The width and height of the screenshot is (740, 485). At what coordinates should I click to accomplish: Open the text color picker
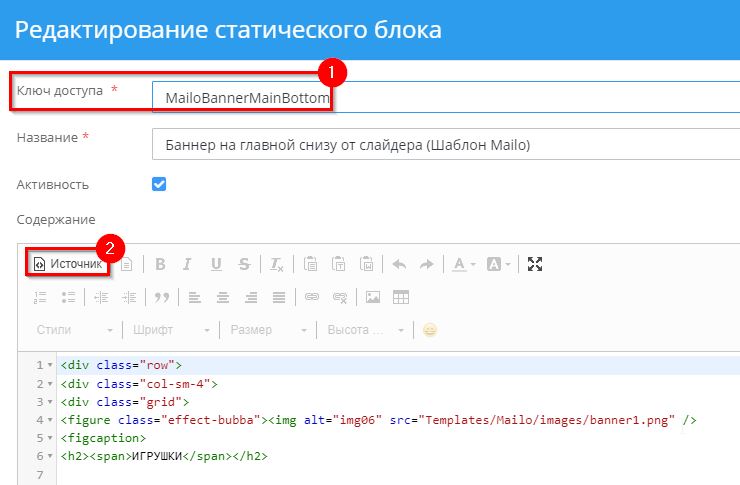pos(463,264)
